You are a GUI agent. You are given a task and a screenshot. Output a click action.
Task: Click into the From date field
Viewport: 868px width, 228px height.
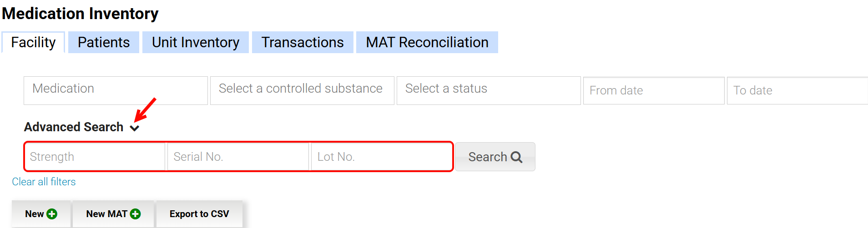[654, 90]
